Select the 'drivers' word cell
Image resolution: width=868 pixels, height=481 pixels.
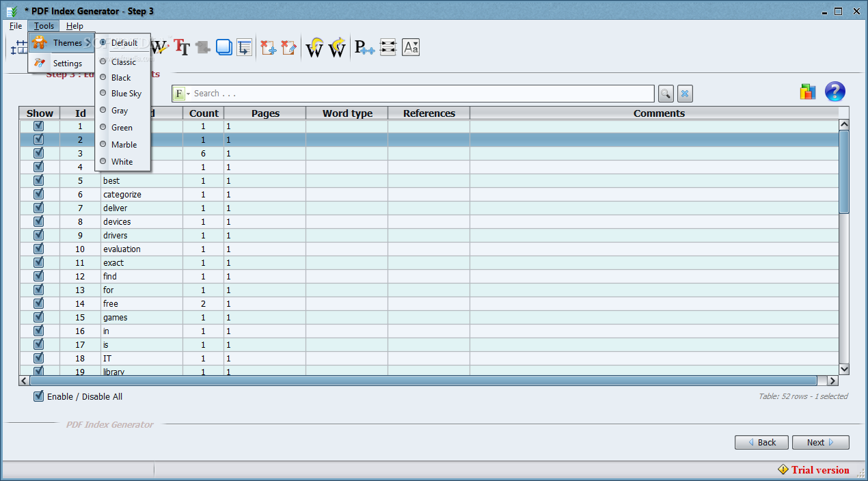(141, 235)
